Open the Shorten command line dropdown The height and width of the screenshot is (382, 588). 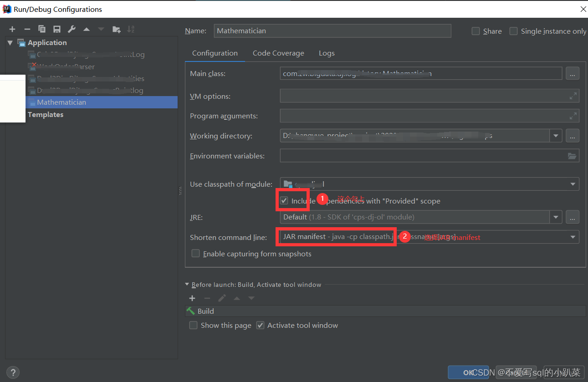pyautogui.click(x=573, y=237)
